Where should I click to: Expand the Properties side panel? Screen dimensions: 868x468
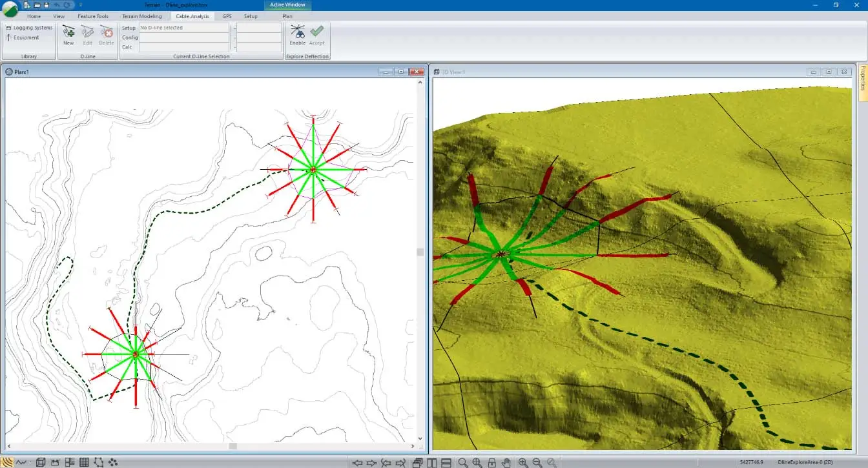[x=862, y=82]
